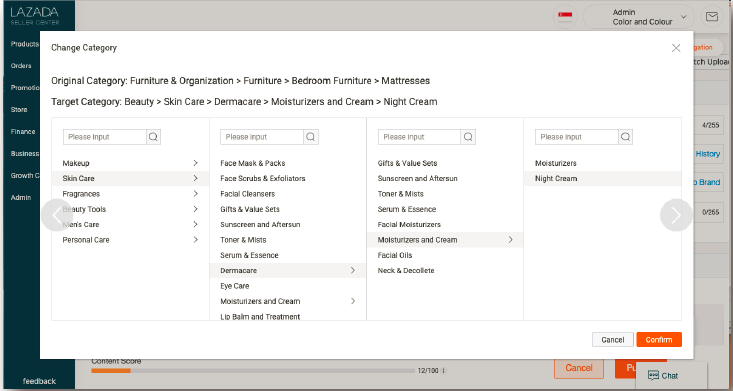Screen dimensions: 733x391
Task: Click the feedback link in sidebar
Action: 39,381
